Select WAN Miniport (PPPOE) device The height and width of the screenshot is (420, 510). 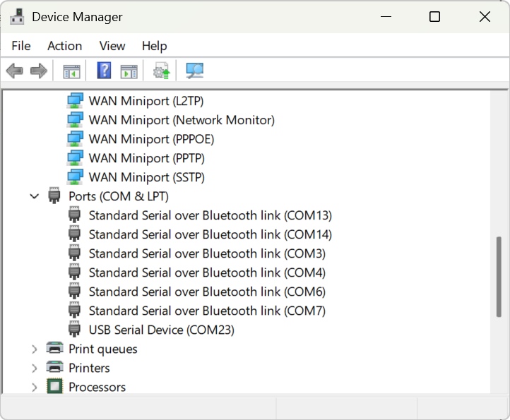tap(151, 139)
